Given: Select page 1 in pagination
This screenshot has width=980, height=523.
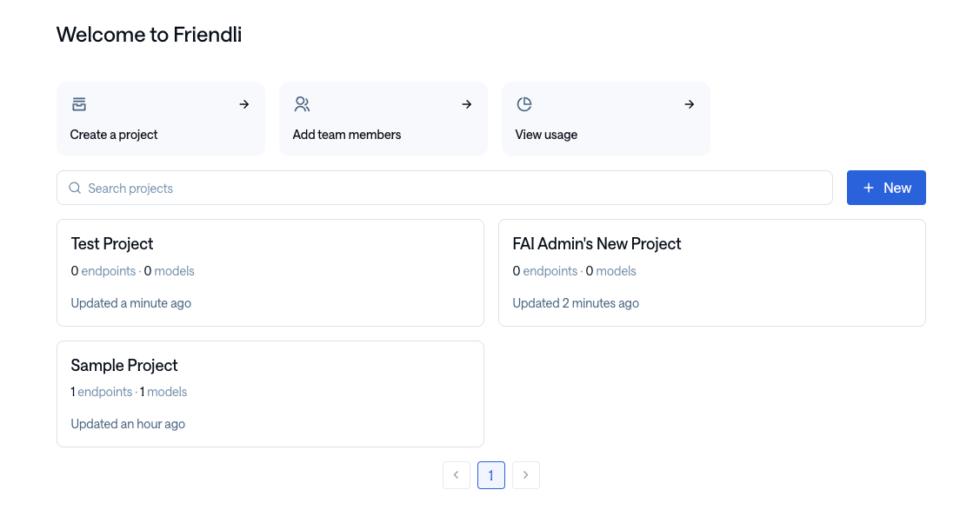Looking at the screenshot, I should 490,475.
